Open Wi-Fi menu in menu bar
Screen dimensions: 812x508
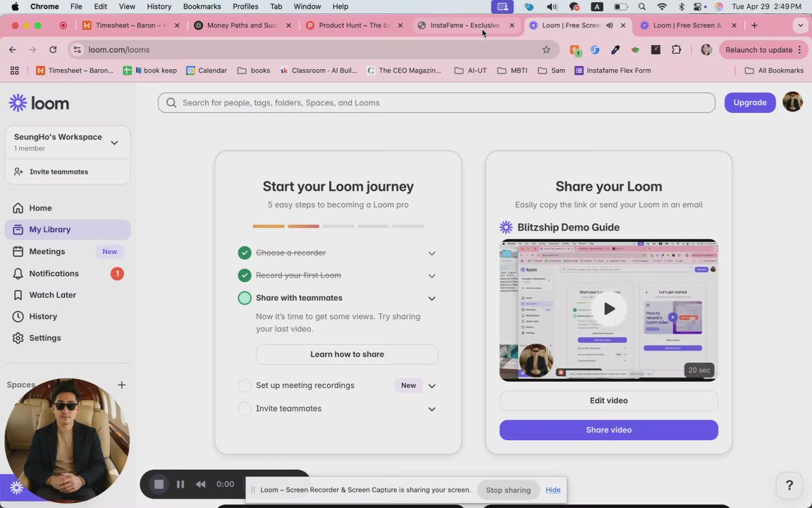click(x=662, y=7)
